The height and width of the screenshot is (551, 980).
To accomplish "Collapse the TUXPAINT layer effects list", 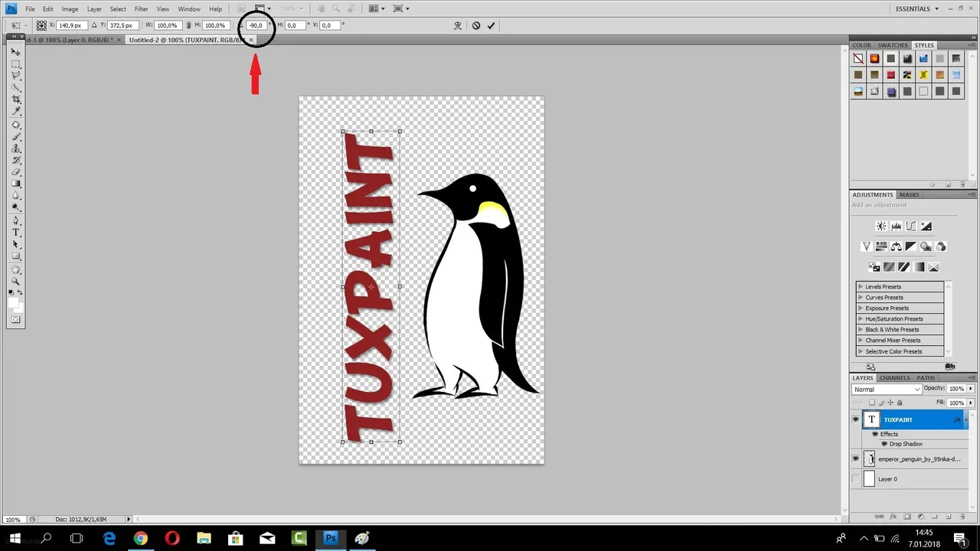I will tap(965, 419).
